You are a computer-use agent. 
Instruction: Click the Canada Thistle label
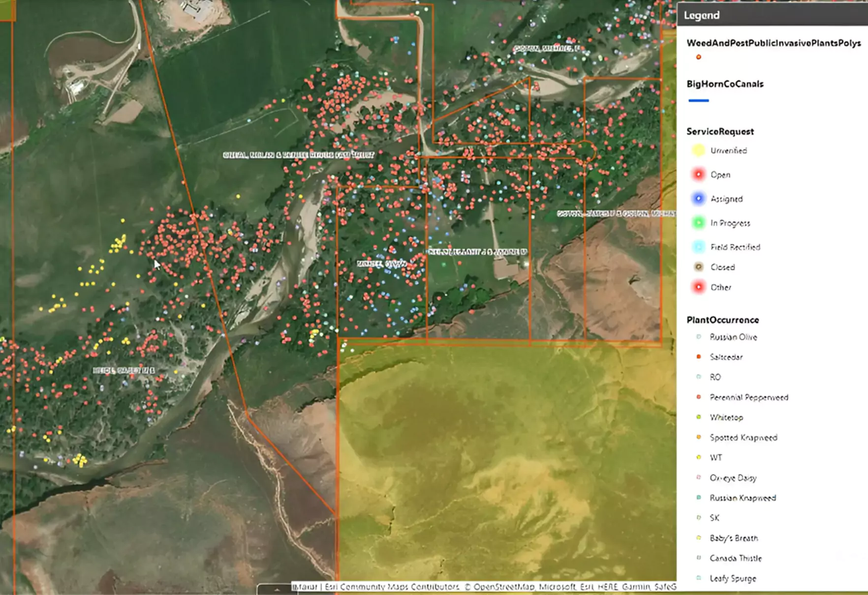(736, 558)
